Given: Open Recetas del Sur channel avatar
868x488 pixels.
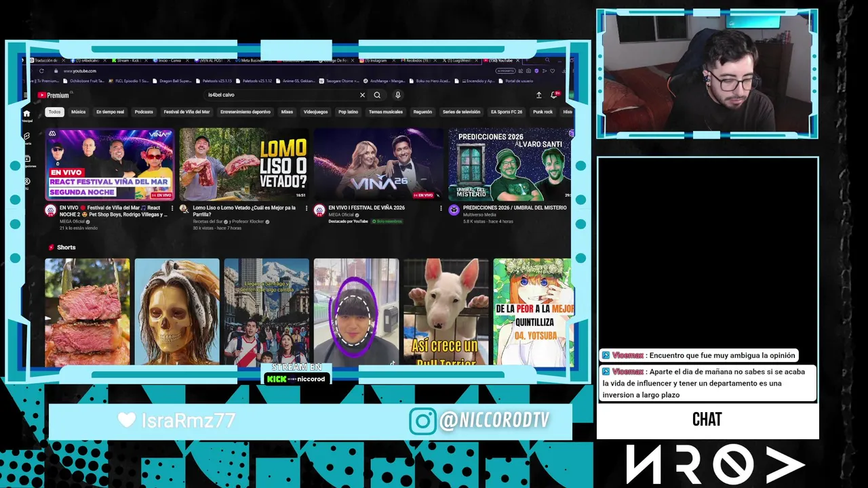Looking at the screenshot, I should 184,210.
